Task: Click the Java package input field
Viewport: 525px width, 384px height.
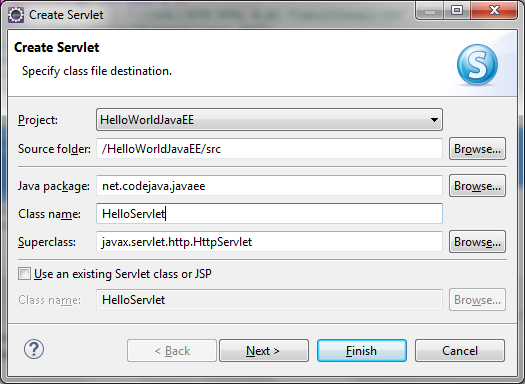Action: pos(269,185)
